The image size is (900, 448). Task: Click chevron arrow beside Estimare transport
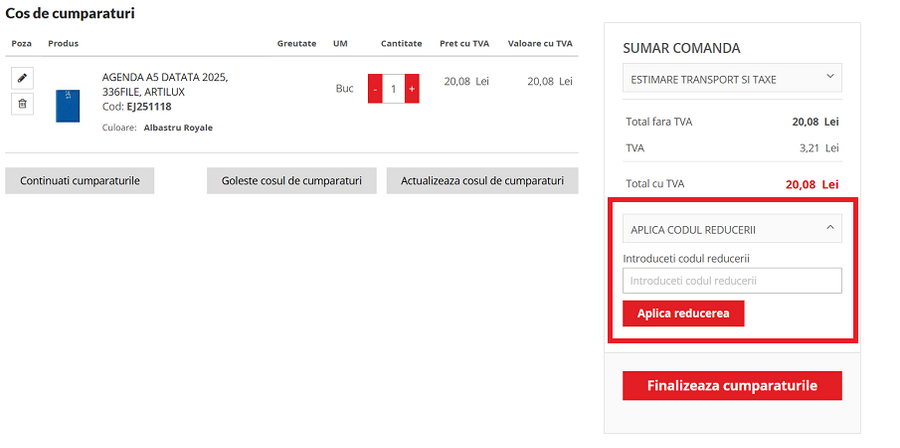click(829, 77)
